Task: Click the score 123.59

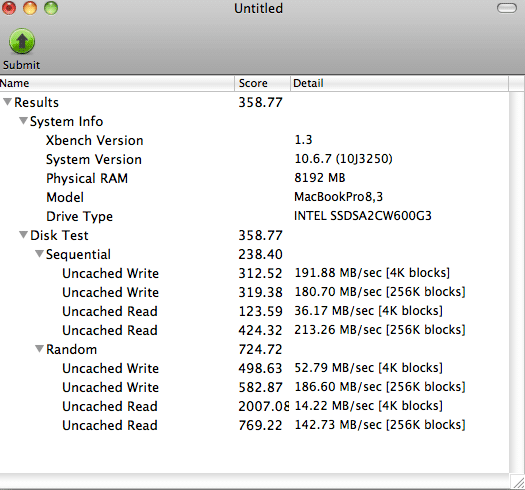Action: pyautogui.click(x=260, y=311)
